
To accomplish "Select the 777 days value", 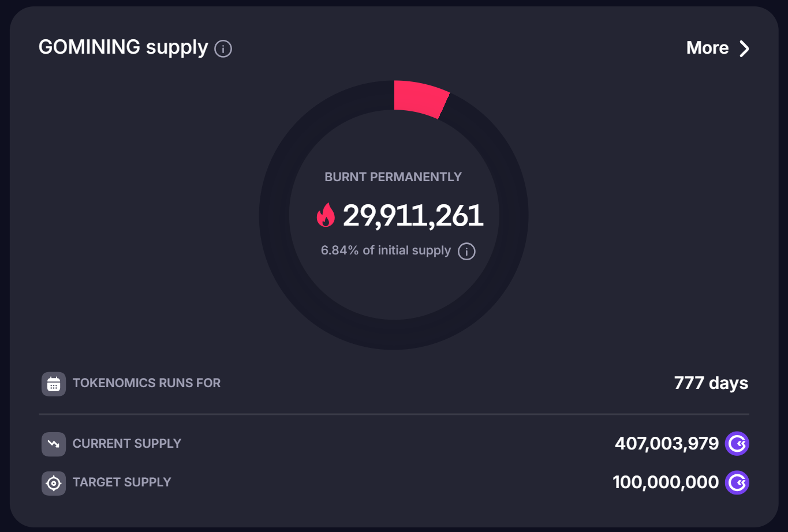I will tap(711, 383).
